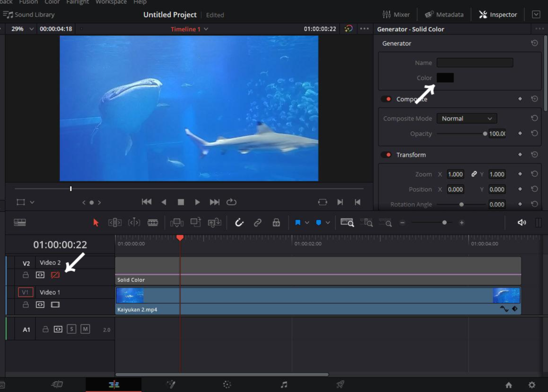Click the Overwrite Clip icon
Screen dimensions: 548x392
[x=196, y=222]
